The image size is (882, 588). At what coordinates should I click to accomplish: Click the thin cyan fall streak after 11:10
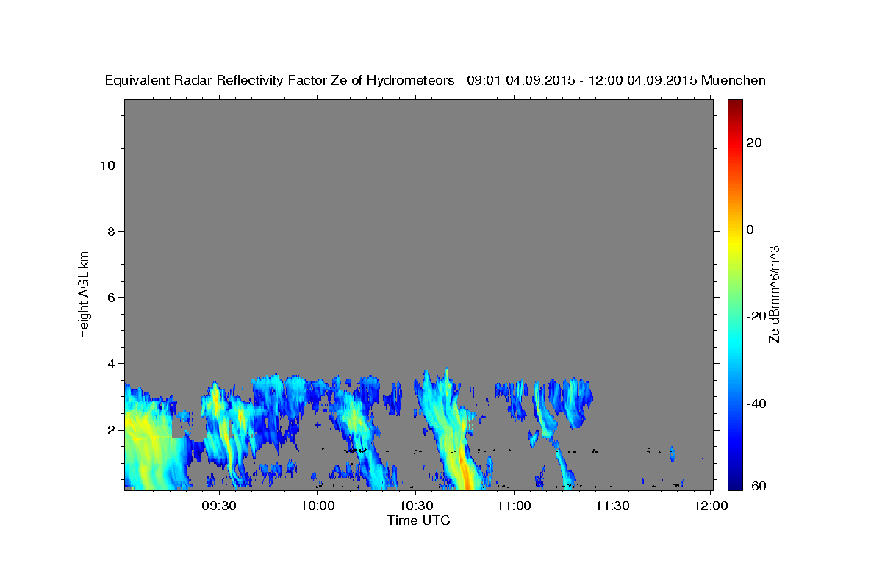point(564,463)
